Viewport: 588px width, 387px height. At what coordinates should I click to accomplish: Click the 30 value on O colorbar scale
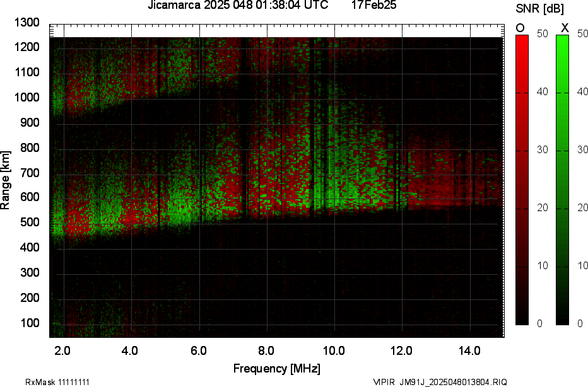(543, 150)
